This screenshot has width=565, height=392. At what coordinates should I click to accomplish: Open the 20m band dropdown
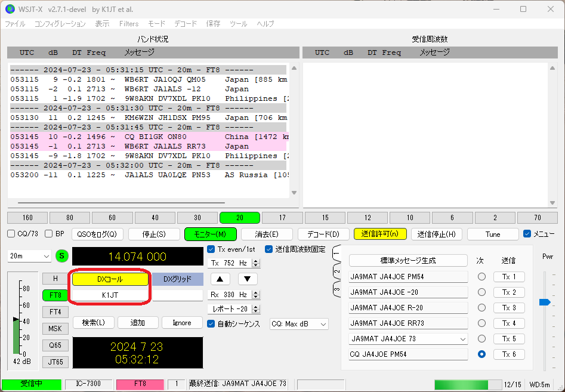(29, 256)
